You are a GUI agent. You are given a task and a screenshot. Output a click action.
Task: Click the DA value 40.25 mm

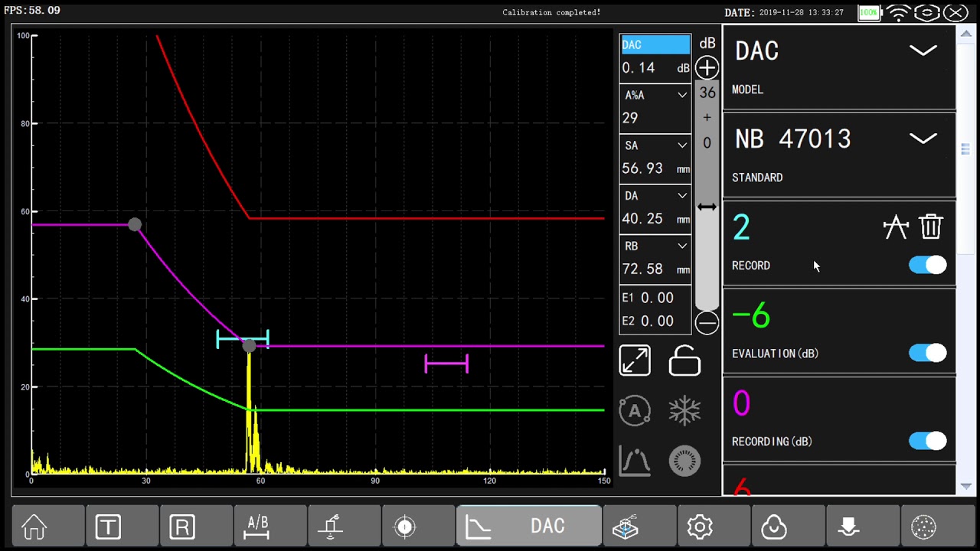(x=655, y=219)
